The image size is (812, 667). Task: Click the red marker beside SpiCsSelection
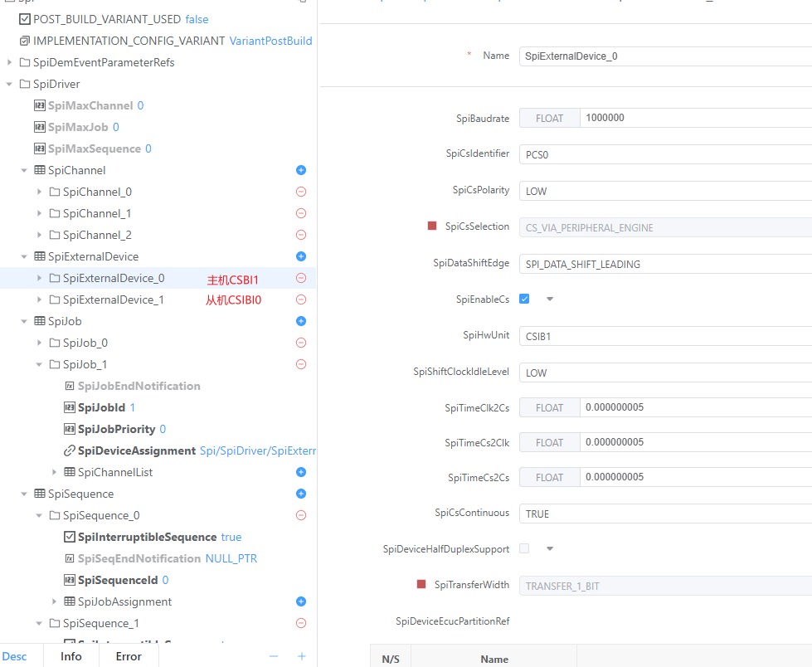pyautogui.click(x=432, y=226)
